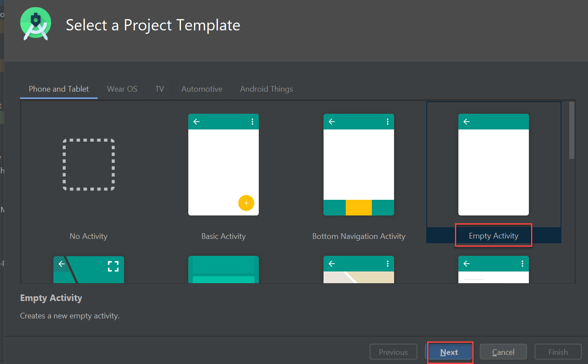588x364 pixels.
Task: Open the TV tab
Action: (x=160, y=89)
